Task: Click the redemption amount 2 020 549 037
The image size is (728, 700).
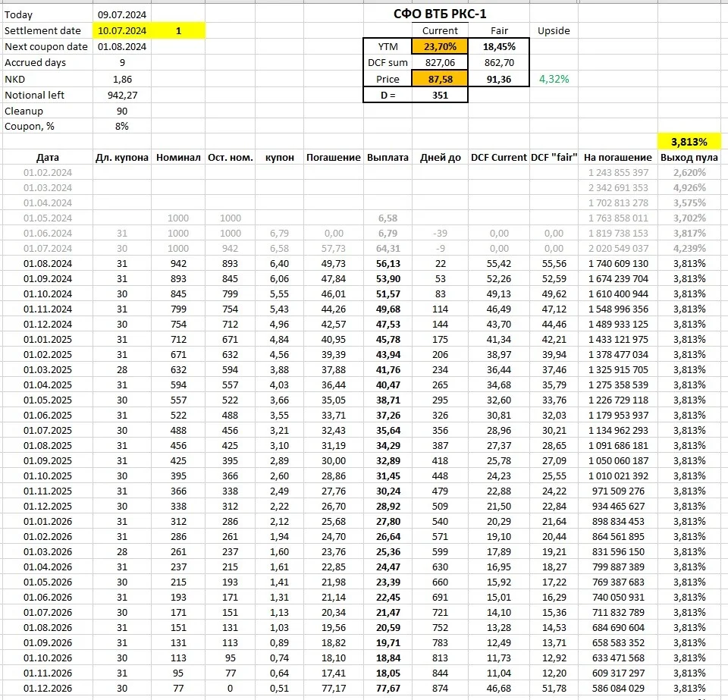Action: [619, 248]
